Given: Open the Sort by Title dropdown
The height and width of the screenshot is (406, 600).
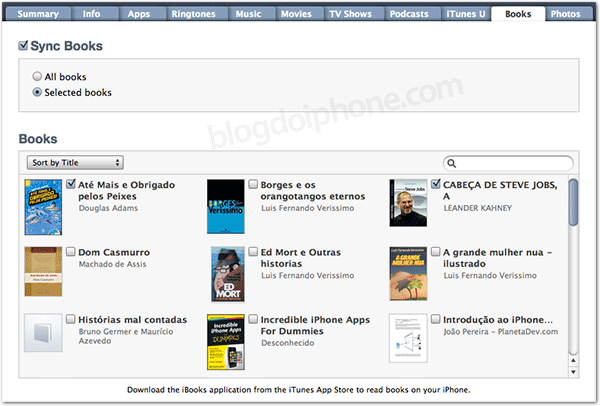Looking at the screenshot, I should 75,163.
